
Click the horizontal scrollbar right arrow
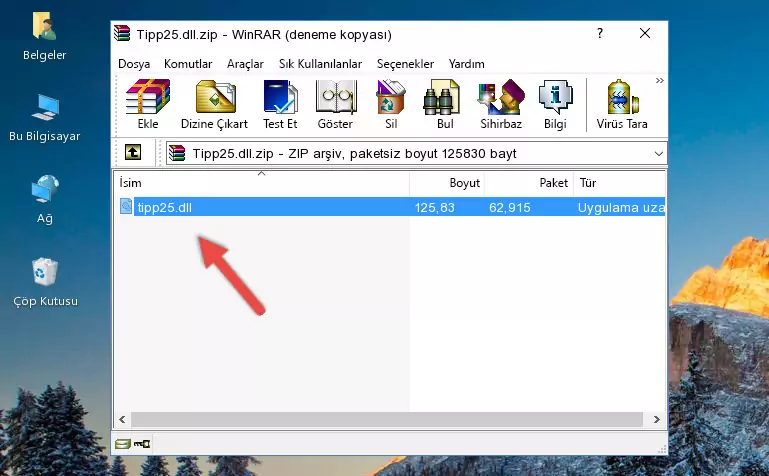pyautogui.click(x=657, y=419)
